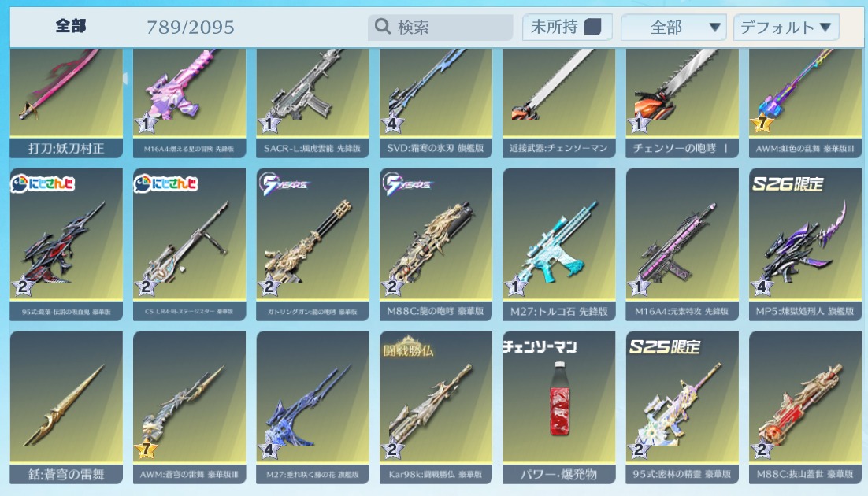Open the M88C:龍の咆哮 anniversary skin
The image size is (868, 496).
coord(436,244)
